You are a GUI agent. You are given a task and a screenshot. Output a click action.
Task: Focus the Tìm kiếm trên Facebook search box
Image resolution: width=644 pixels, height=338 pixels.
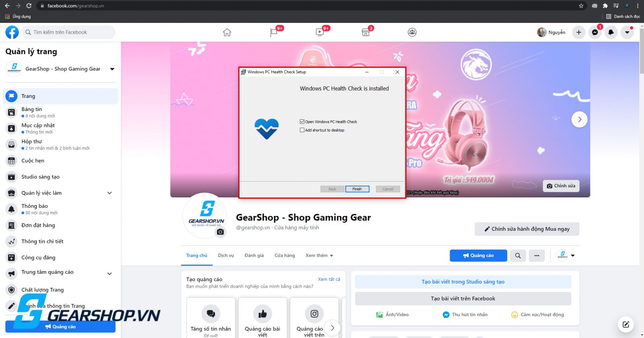click(68, 32)
